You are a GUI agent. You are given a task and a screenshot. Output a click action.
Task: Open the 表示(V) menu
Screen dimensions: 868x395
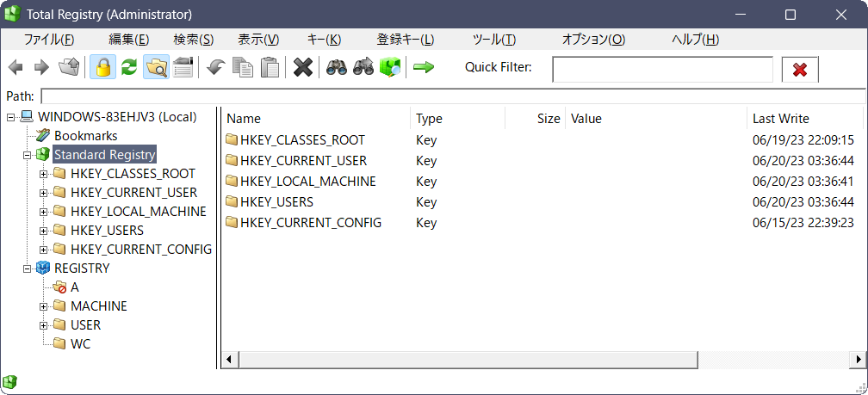point(258,40)
